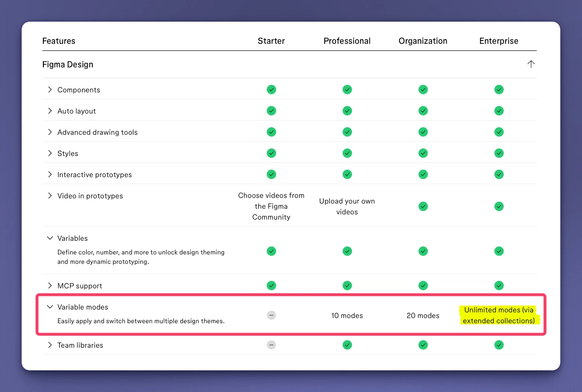582x392 pixels.
Task: Click the Starter checkmark for MCP support
Action: tap(271, 286)
